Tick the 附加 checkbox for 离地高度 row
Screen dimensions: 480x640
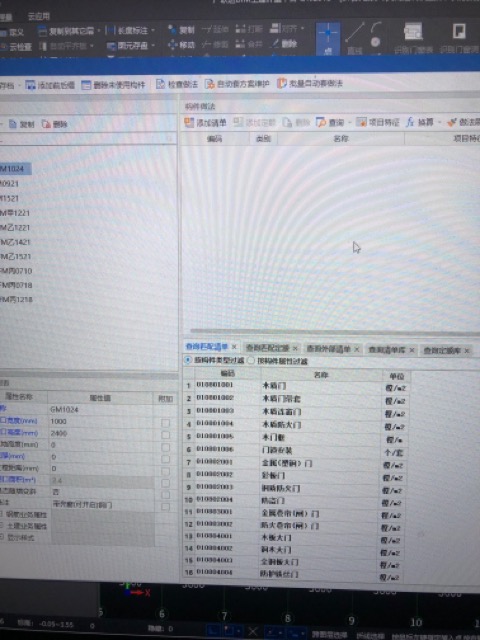point(165,447)
